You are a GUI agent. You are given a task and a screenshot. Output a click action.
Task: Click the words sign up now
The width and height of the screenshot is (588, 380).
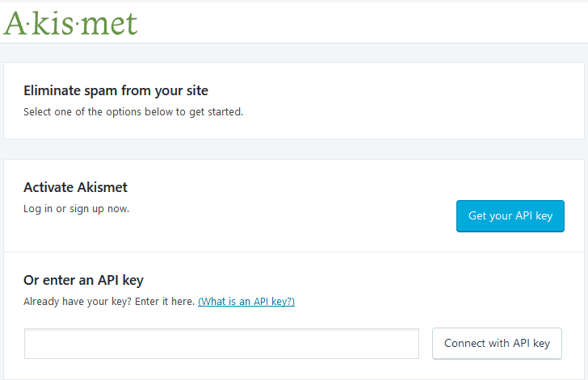(100, 209)
